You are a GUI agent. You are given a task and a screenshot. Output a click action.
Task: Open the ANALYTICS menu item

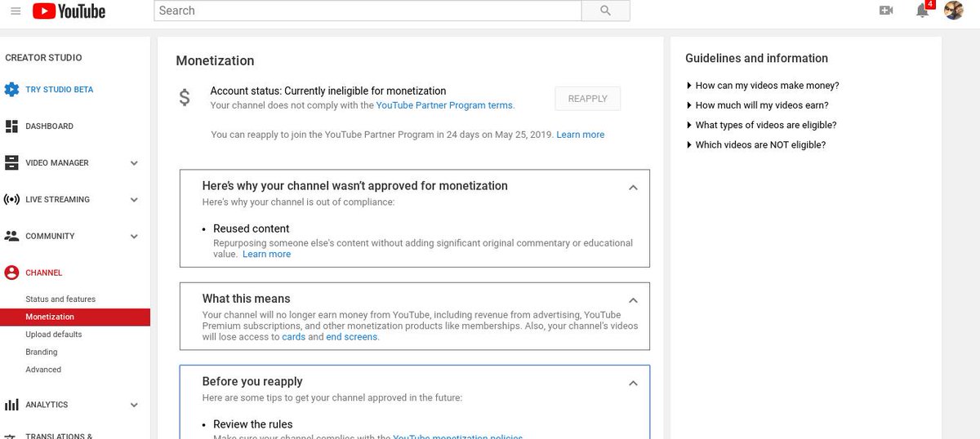[x=47, y=405]
